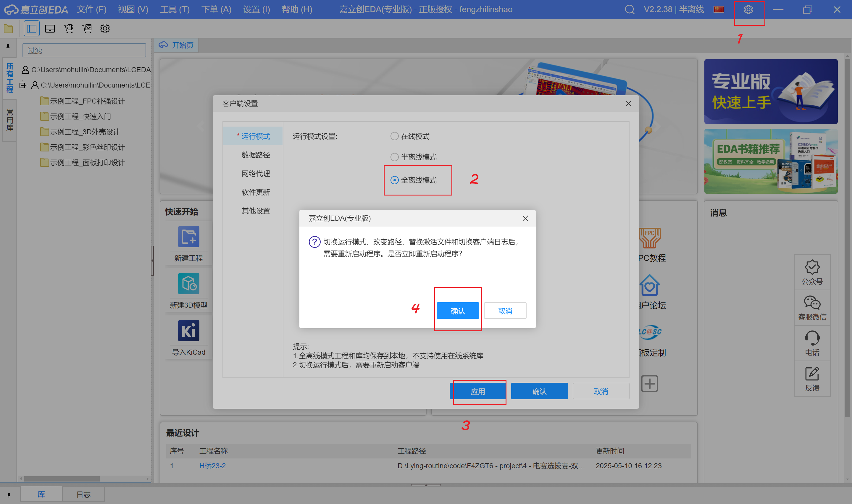Click the gear settings icon in title bar

coord(748,9)
